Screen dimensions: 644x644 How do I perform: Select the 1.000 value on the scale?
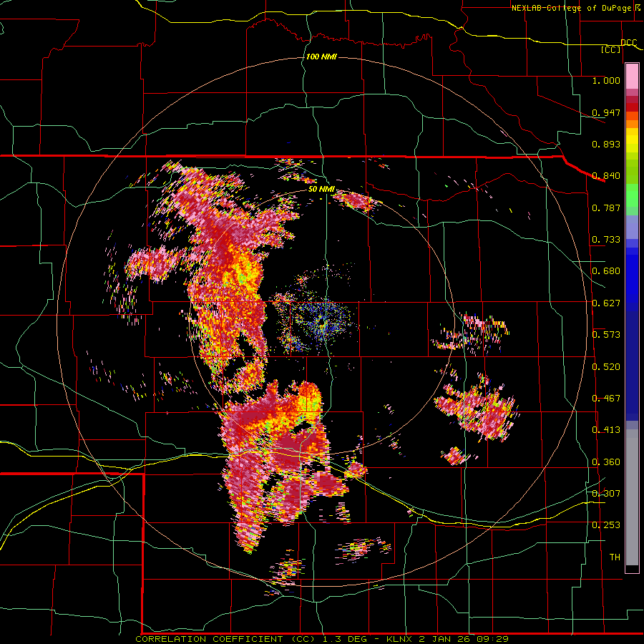pos(606,80)
